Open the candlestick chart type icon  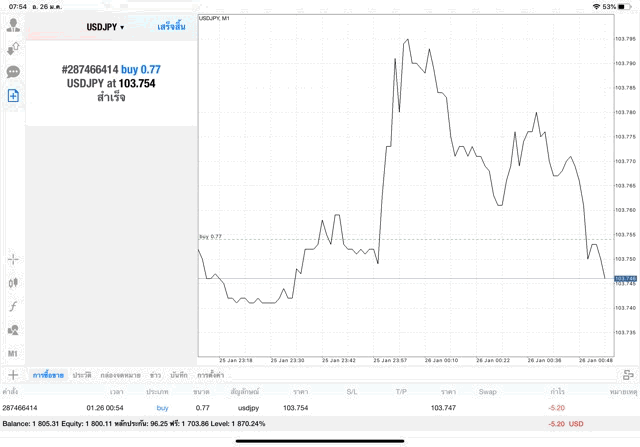[13, 283]
